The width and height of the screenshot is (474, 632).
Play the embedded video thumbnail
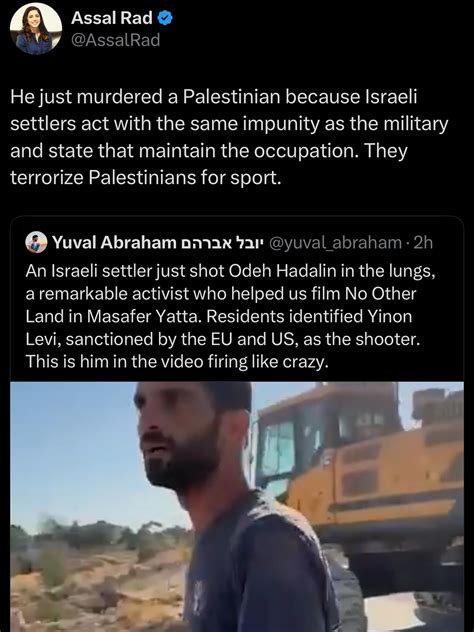tap(237, 507)
